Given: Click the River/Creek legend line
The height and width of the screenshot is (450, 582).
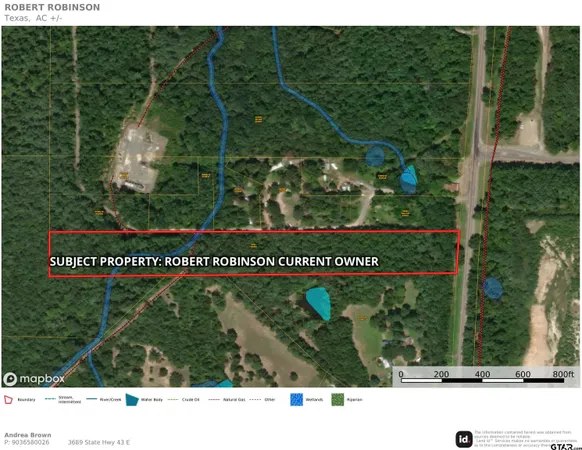Looking at the screenshot, I should click(91, 400).
